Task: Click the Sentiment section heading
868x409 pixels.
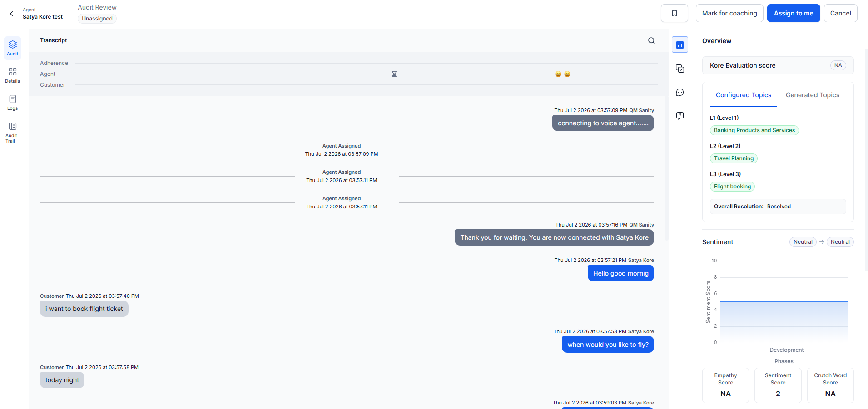Action: click(718, 242)
